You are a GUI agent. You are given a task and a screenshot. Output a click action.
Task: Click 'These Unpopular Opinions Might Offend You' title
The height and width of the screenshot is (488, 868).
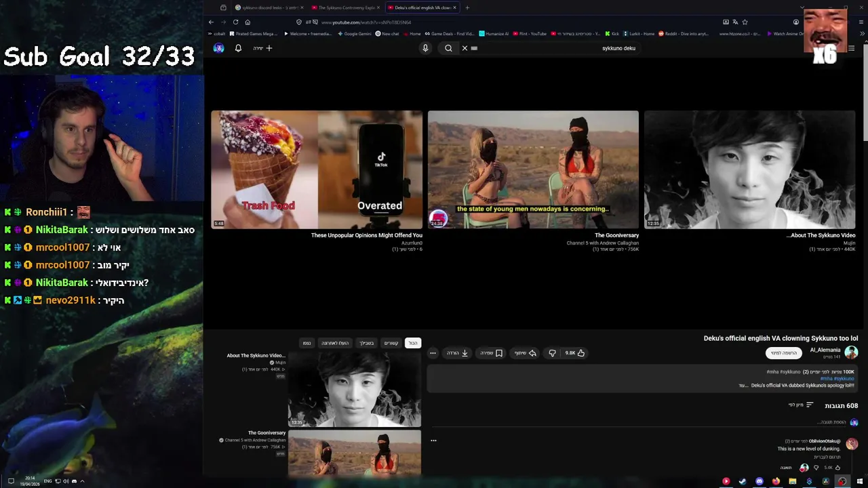pos(367,235)
